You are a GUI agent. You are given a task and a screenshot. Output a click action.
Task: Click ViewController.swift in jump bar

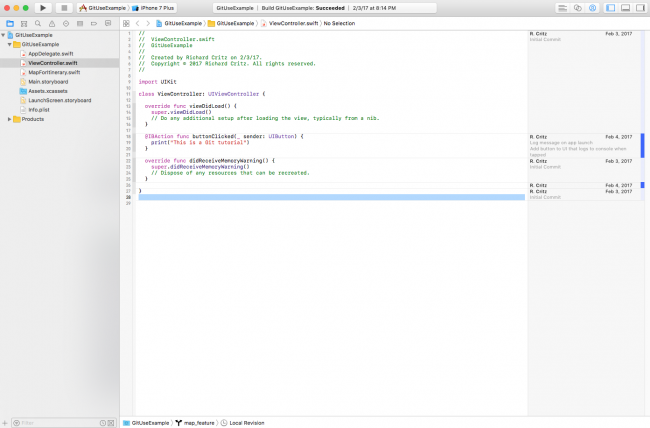(289, 24)
